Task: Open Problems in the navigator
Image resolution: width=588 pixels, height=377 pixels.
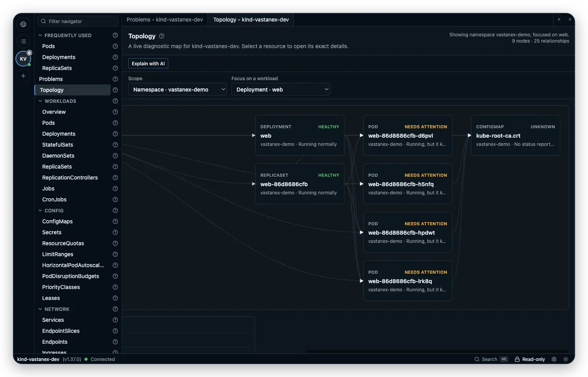Action: click(51, 79)
